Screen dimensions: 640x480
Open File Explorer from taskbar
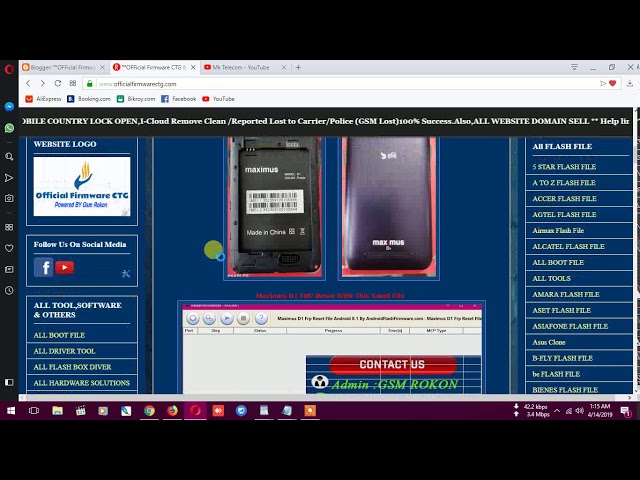click(x=58, y=411)
